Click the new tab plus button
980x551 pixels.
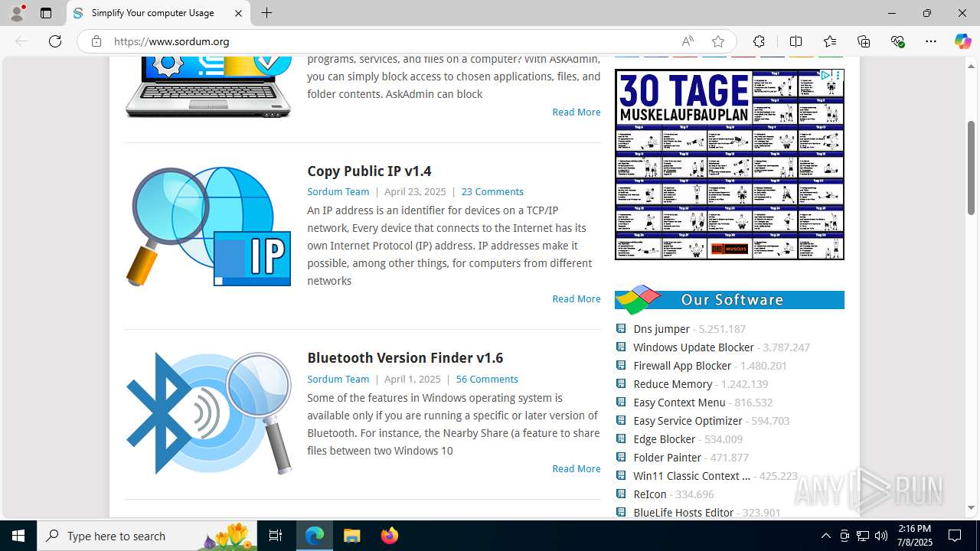tap(266, 13)
